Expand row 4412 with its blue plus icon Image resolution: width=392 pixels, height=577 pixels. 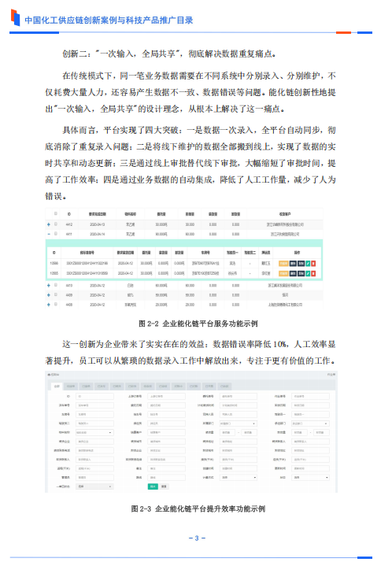pyautogui.click(x=49, y=224)
